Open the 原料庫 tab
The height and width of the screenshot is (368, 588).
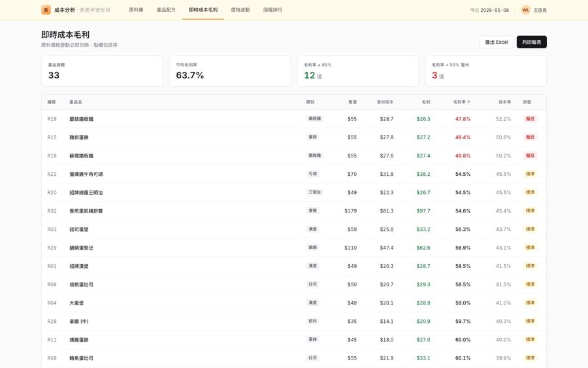coord(136,10)
